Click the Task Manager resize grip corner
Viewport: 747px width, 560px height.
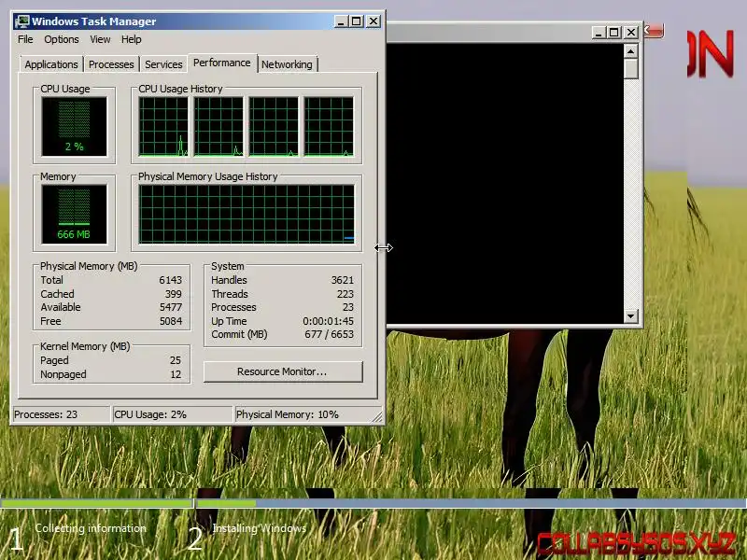377,417
